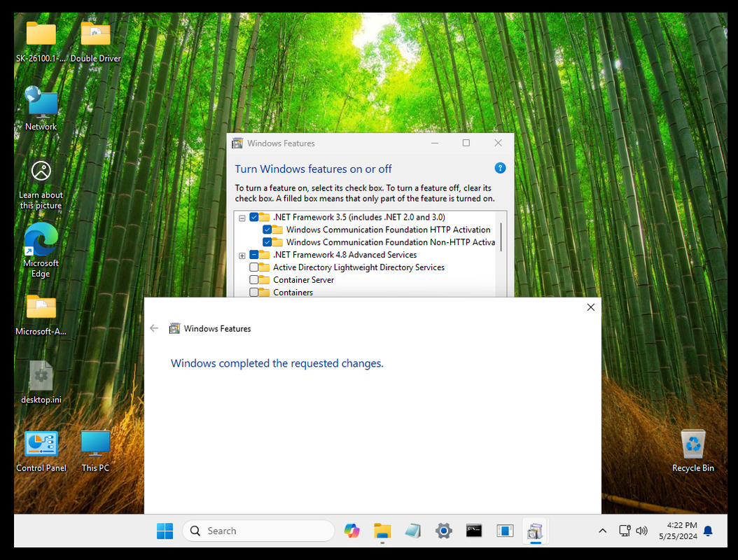Check Active Directory Lightweight Directory Services
Image resolution: width=738 pixels, height=560 pixels.
(253, 267)
